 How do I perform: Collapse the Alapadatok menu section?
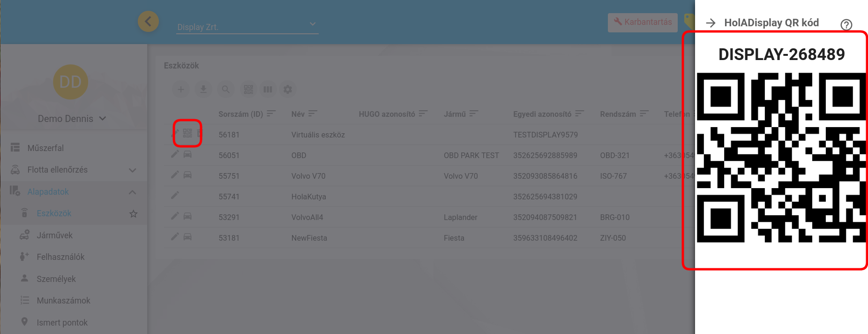tap(132, 192)
